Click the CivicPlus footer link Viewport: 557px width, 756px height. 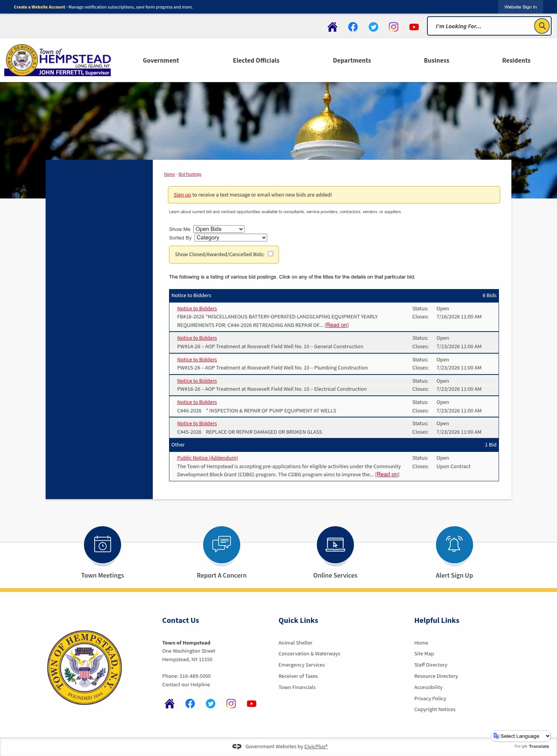[316, 746]
